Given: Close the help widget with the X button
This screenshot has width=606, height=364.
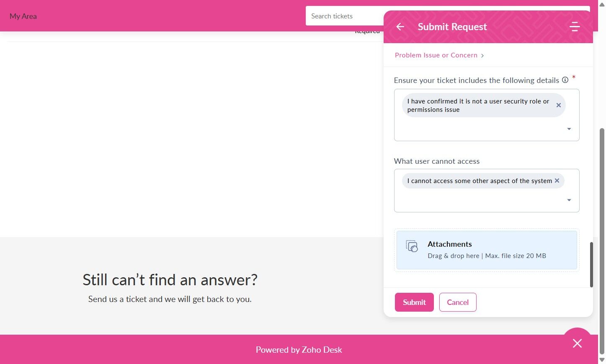Looking at the screenshot, I should pos(577,343).
